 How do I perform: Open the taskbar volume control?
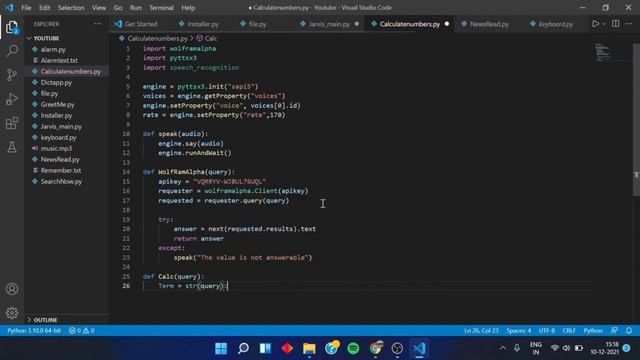point(566,348)
